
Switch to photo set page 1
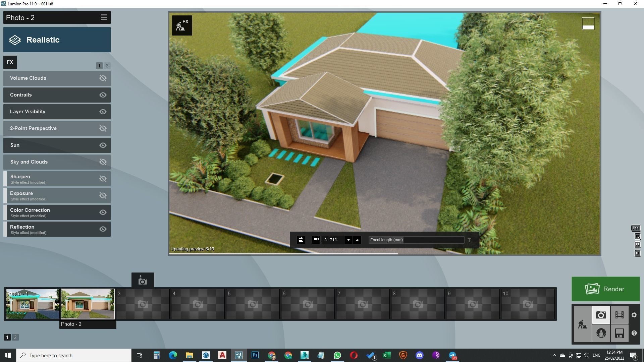click(x=7, y=337)
